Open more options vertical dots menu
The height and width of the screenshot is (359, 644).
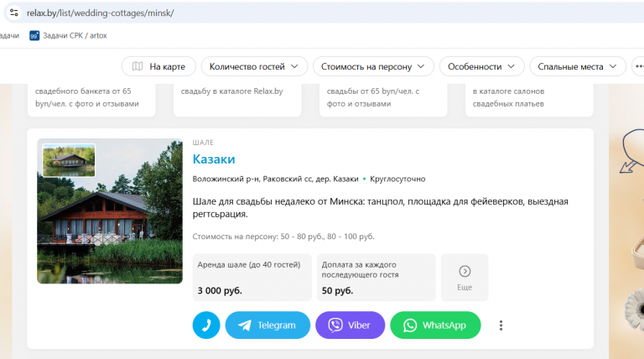pos(501,325)
